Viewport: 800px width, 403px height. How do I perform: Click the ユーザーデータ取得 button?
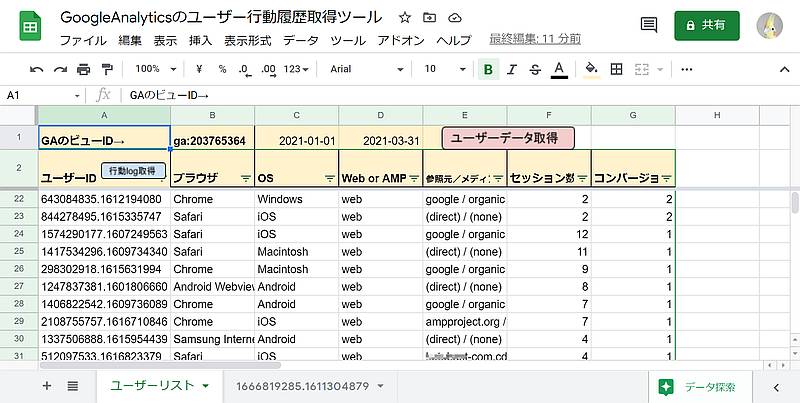point(508,138)
